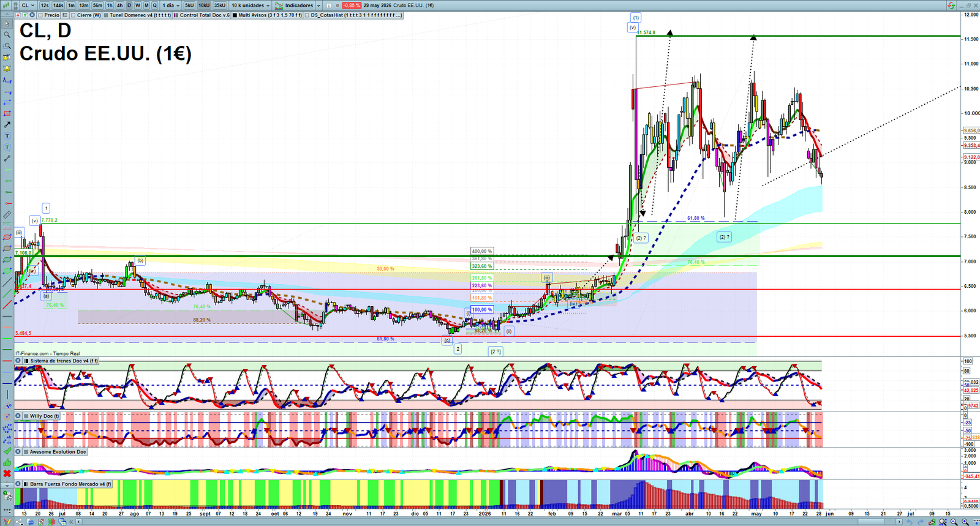Select the text T annotation tool
Screen dimensions: 980x526
(x=7, y=135)
